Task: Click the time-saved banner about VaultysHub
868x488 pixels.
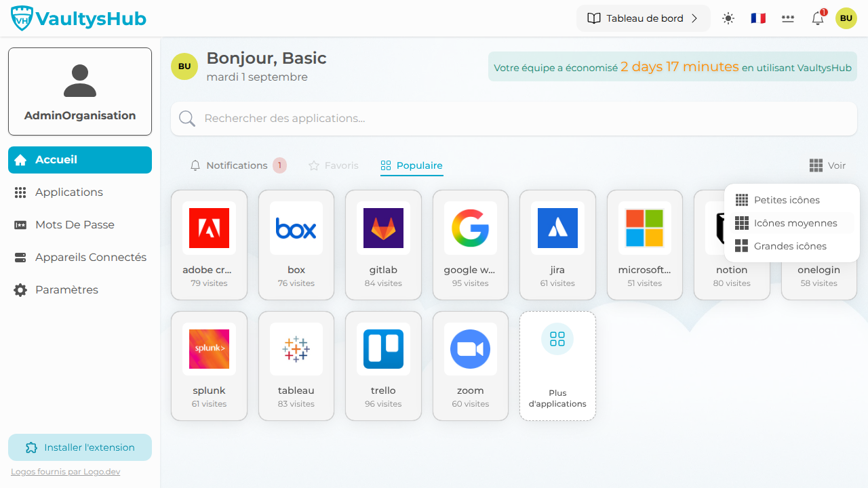Action: pyautogui.click(x=673, y=67)
